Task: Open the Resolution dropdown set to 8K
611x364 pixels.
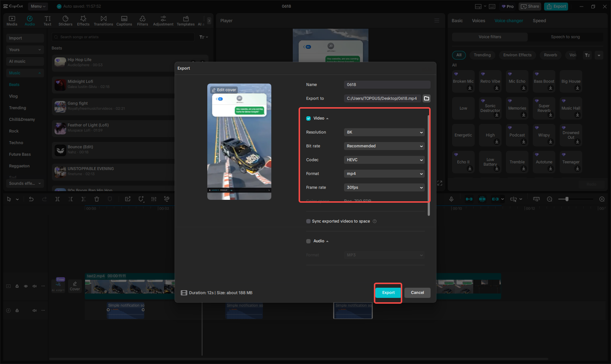Action: (x=384, y=132)
